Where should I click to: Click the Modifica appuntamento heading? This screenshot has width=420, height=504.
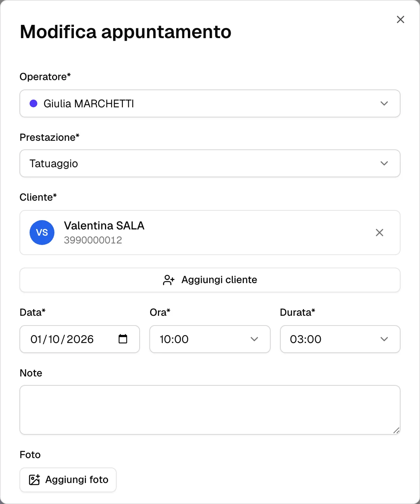click(x=126, y=32)
